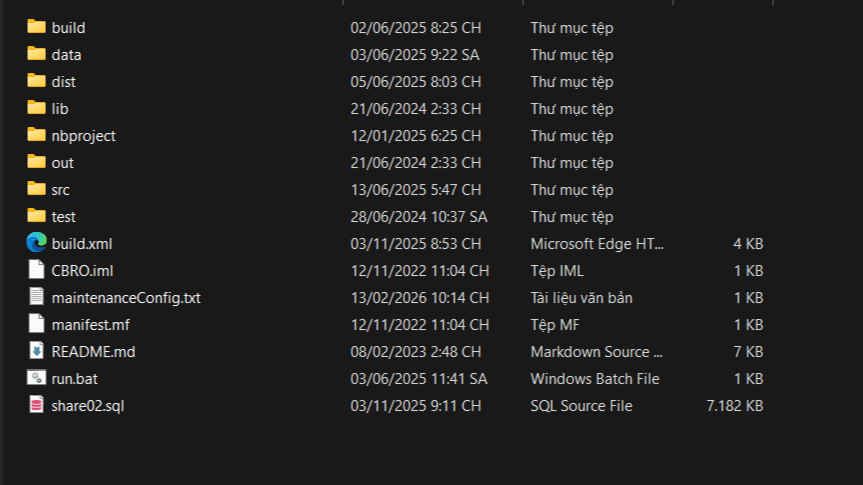Select the test folder
The width and height of the screenshot is (863, 485).
pos(63,217)
